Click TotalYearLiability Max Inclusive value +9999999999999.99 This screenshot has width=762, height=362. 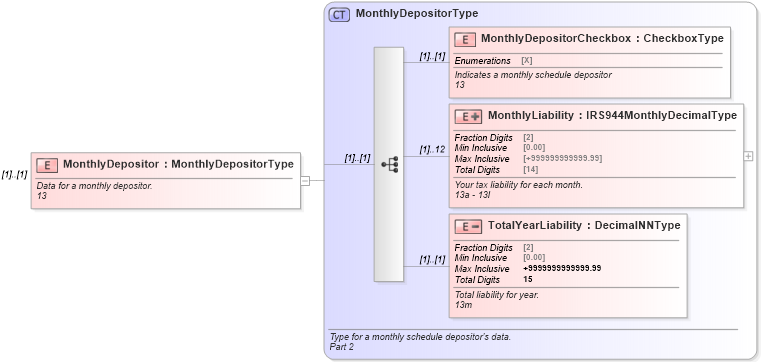coord(562,269)
